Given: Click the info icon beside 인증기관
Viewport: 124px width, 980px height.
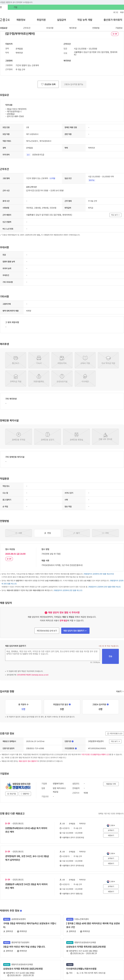Looking at the screenshot, I should 72,741.
